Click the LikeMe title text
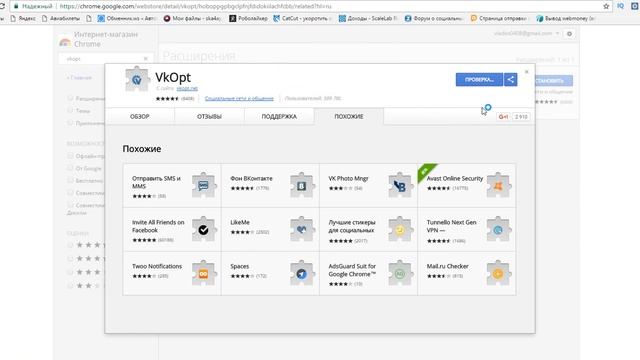The width and height of the screenshot is (640, 360). click(240, 222)
